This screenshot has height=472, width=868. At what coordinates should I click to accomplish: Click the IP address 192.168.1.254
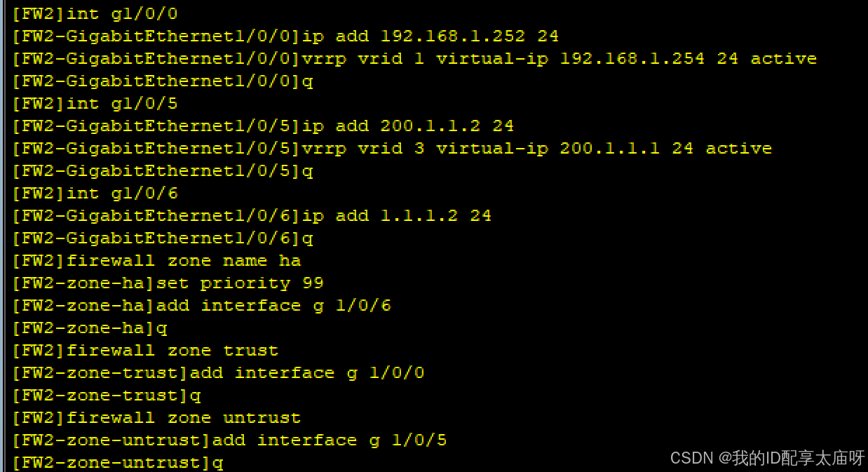point(632,59)
